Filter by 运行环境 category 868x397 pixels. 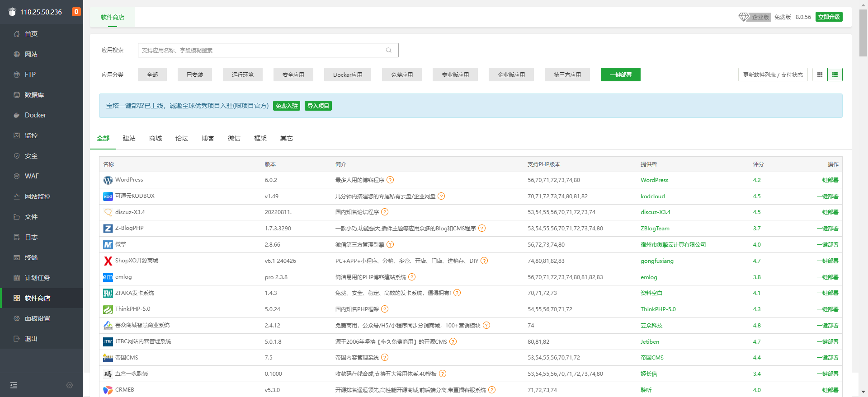[x=243, y=75]
